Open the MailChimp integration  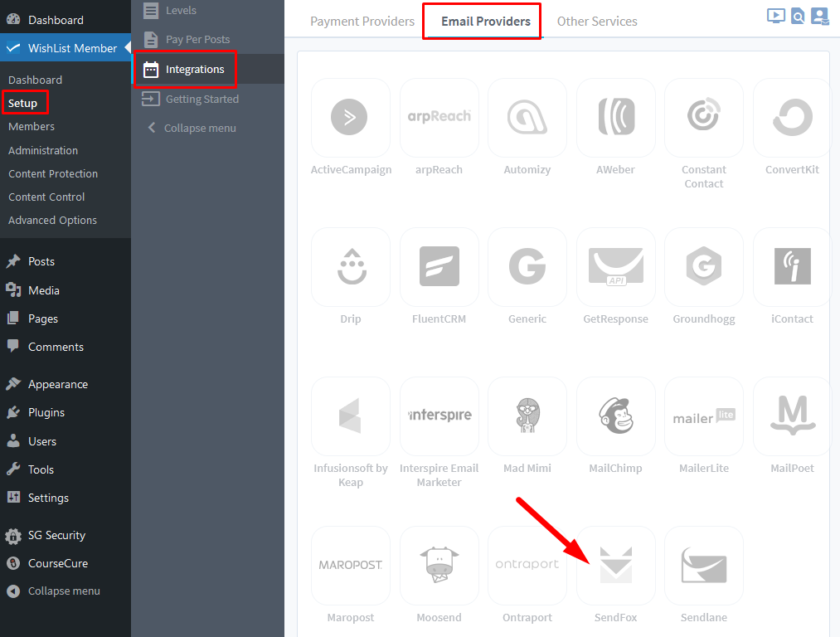pos(615,416)
